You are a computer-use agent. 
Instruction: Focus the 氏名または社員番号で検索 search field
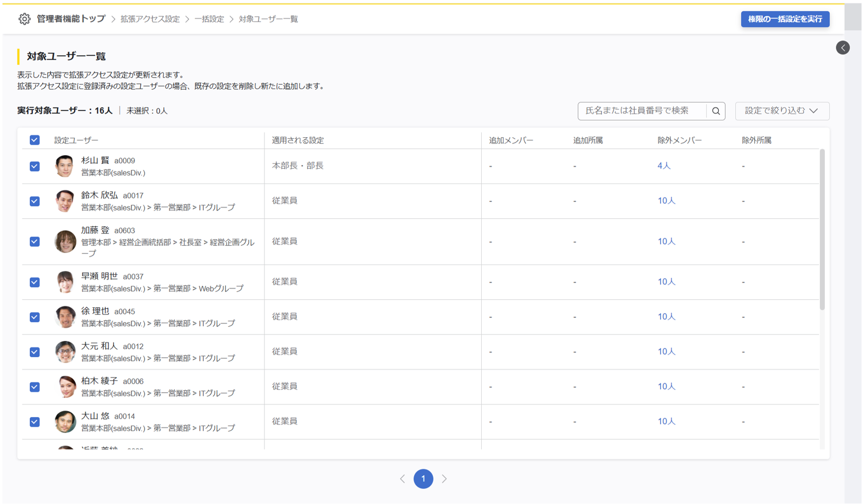[x=642, y=111]
